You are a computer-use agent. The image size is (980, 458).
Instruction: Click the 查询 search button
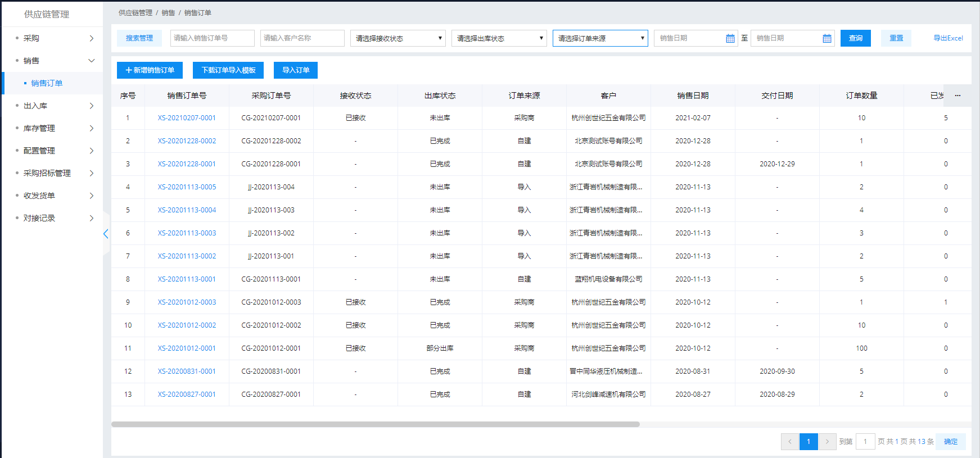click(855, 38)
